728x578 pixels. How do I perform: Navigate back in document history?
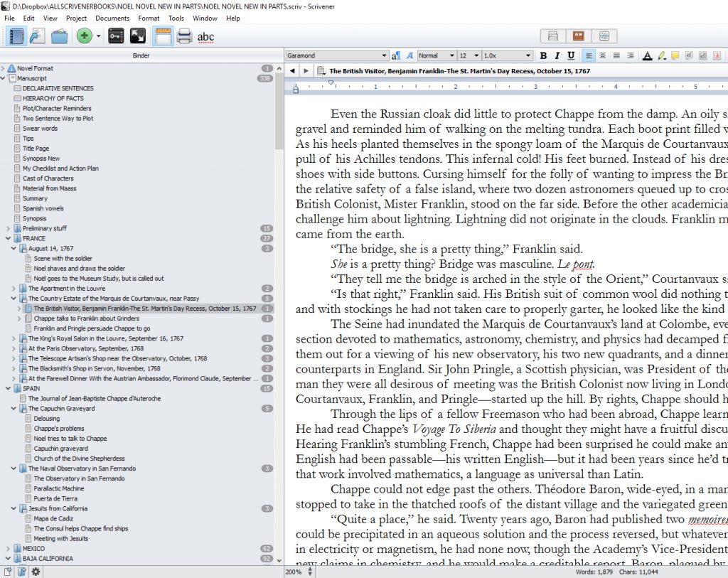[292, 71]
